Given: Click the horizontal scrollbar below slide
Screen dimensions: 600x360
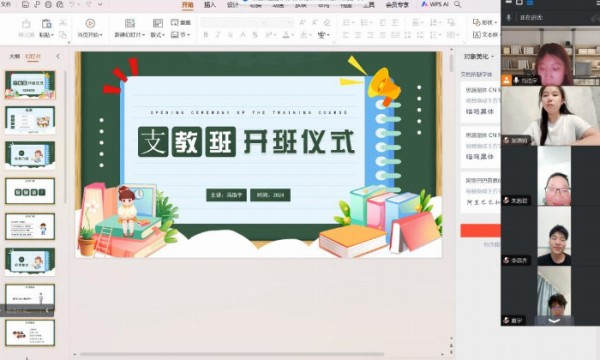Looking at the screenshot, I should [x=232, y=354].
